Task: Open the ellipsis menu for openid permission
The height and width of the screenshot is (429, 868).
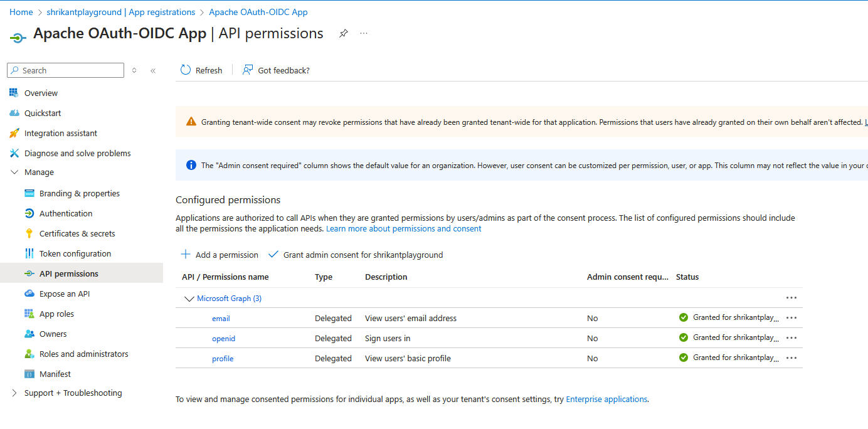Action: point(791,338)
